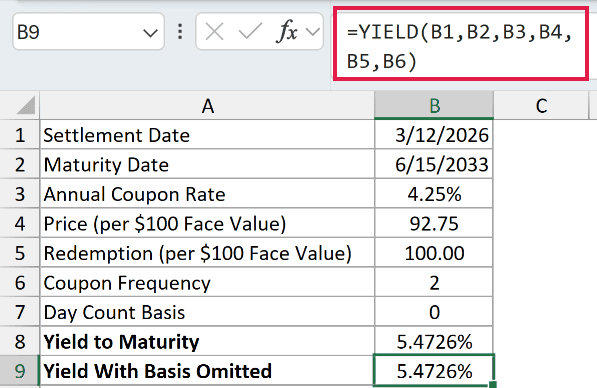Select row 1 header
This screenshot has width=597, height=388.
pos(20,135)
